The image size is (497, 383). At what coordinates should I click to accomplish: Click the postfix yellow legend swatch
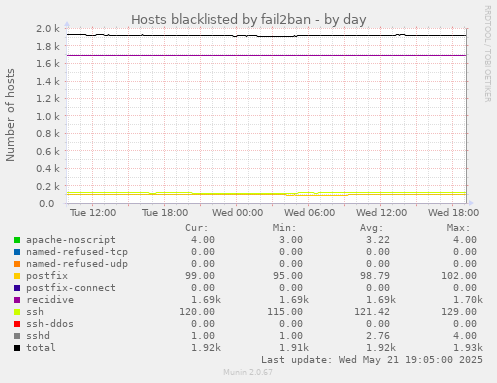point(17,276)
